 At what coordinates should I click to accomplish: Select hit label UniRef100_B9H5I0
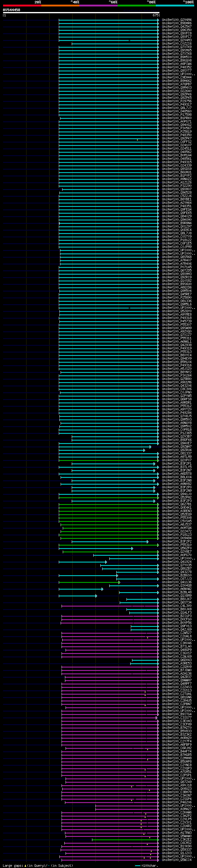(x=177, y=57)
